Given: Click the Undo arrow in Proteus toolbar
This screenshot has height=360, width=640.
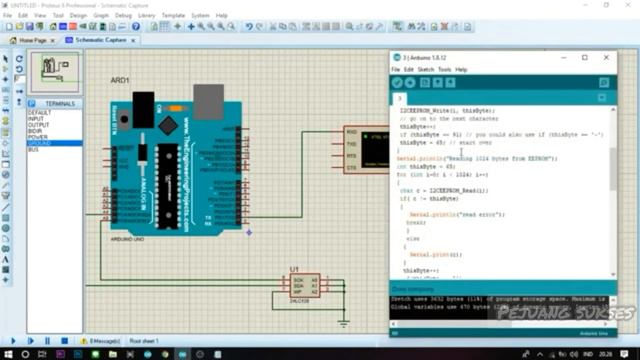Looking at the screenshot, I should click(249, 27).
